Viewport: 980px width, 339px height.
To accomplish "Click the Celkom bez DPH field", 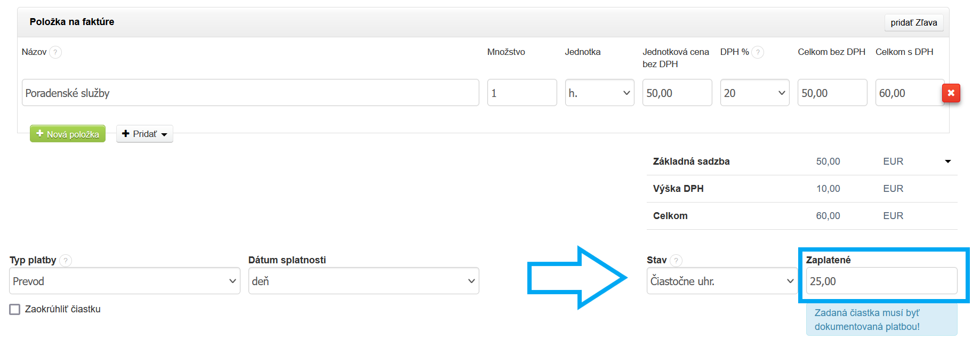I will click(832, 93).
